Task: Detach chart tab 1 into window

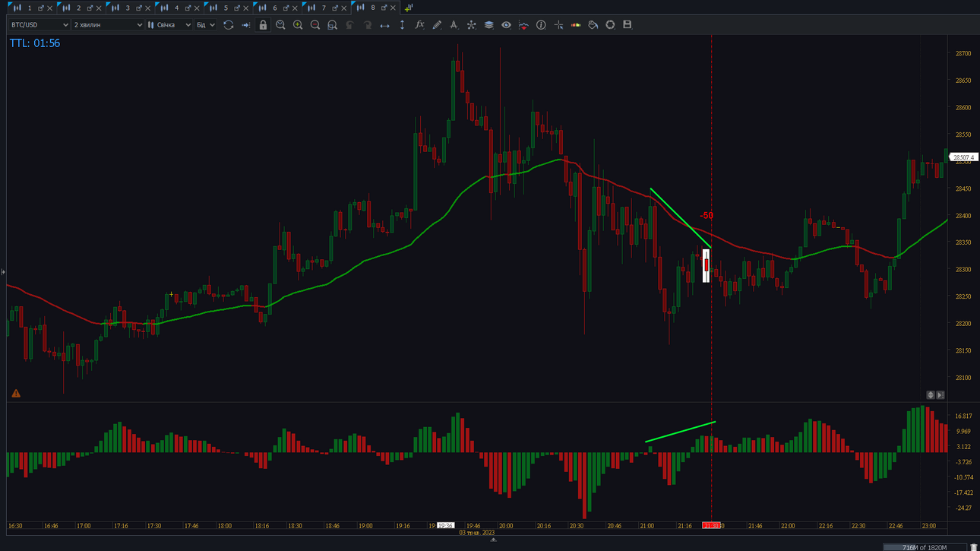Action: tap(40, 8)
